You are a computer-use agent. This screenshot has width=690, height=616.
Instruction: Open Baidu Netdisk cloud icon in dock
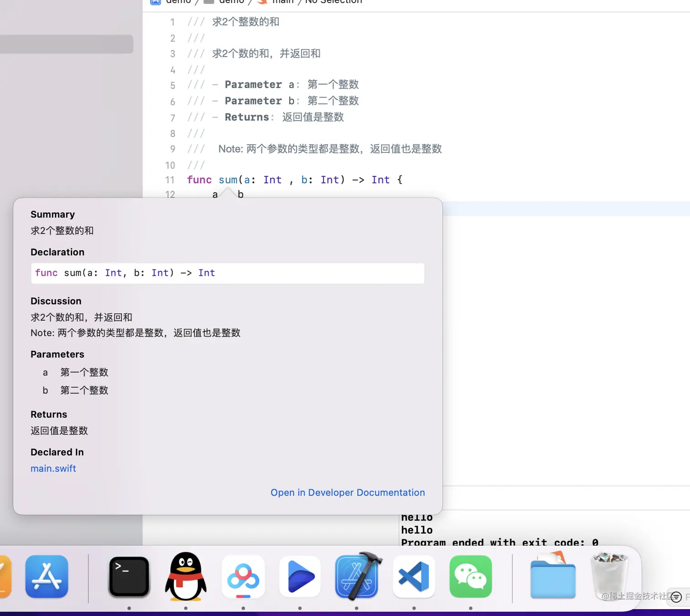[243, 576]
